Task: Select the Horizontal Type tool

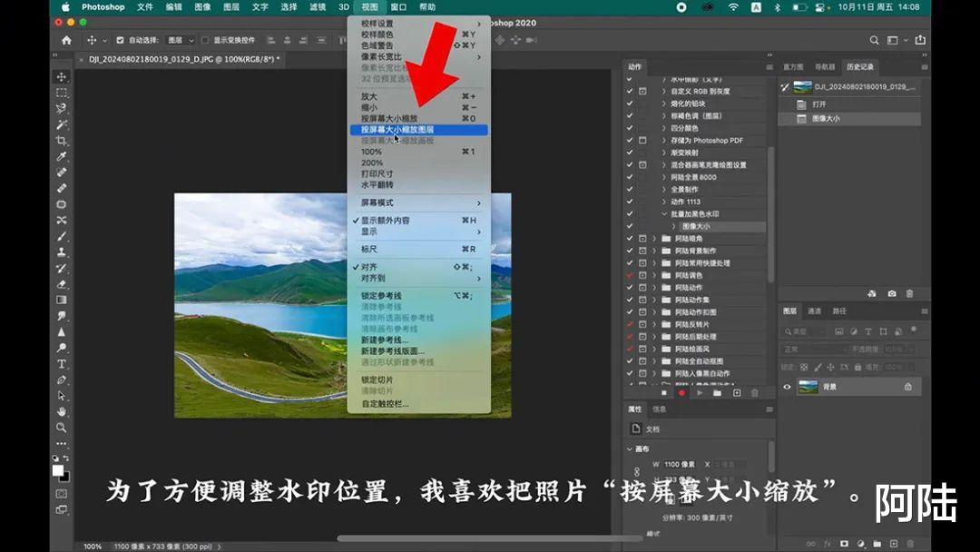Action: tap(62, 364)
